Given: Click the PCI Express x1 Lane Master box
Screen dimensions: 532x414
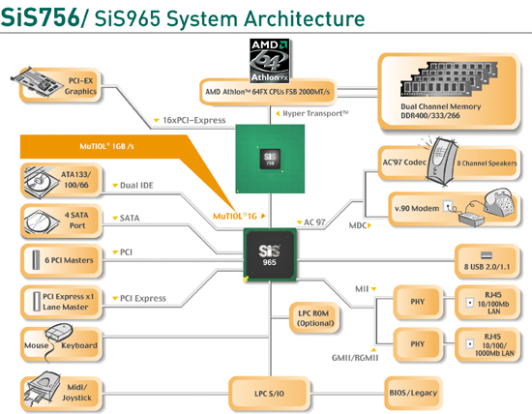Looking at the screenshot, I should coord(61,302).
